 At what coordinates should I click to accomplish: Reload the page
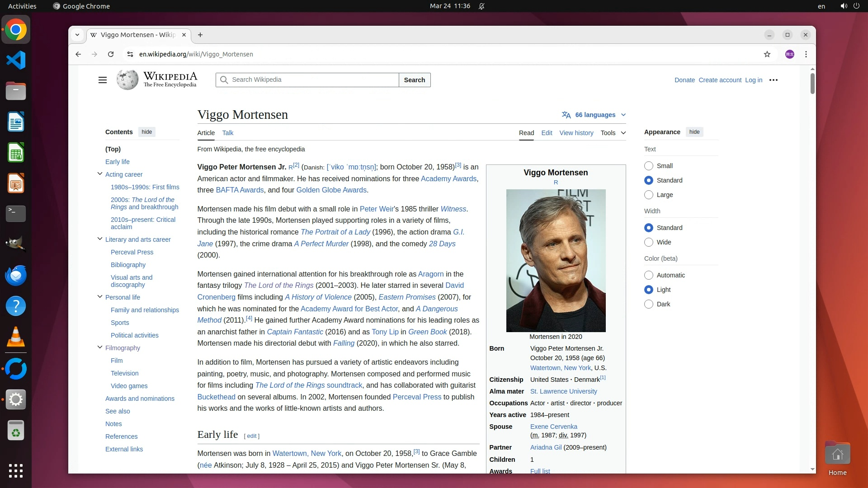[x=111, y=54]
